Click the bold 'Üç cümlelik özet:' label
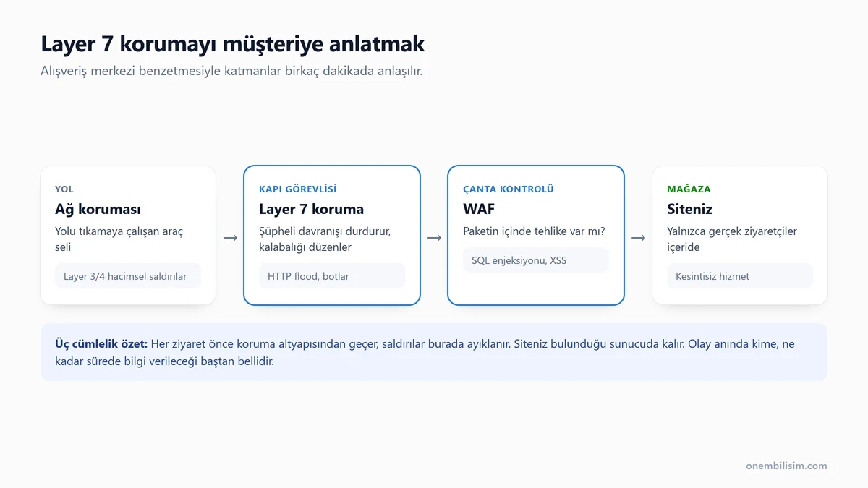Viewport: 868px width, 488px height. [x=101, y=344]
